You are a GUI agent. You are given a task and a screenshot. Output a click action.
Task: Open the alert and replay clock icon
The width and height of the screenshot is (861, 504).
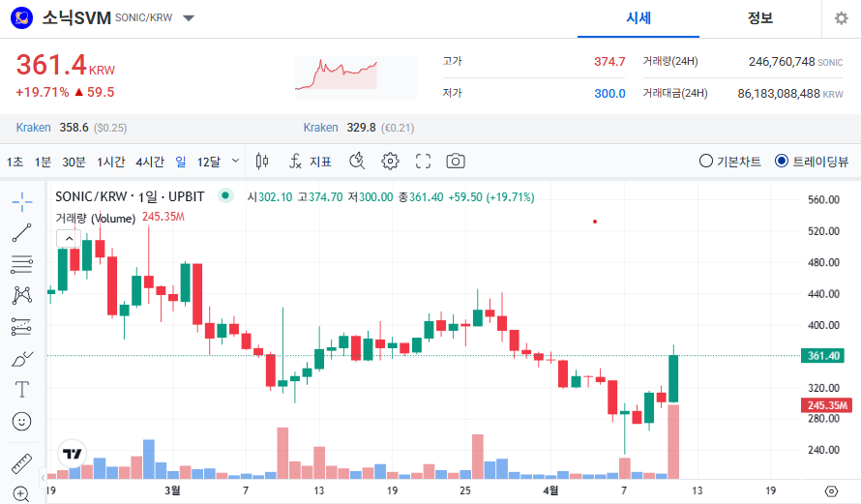coord(357,162)
